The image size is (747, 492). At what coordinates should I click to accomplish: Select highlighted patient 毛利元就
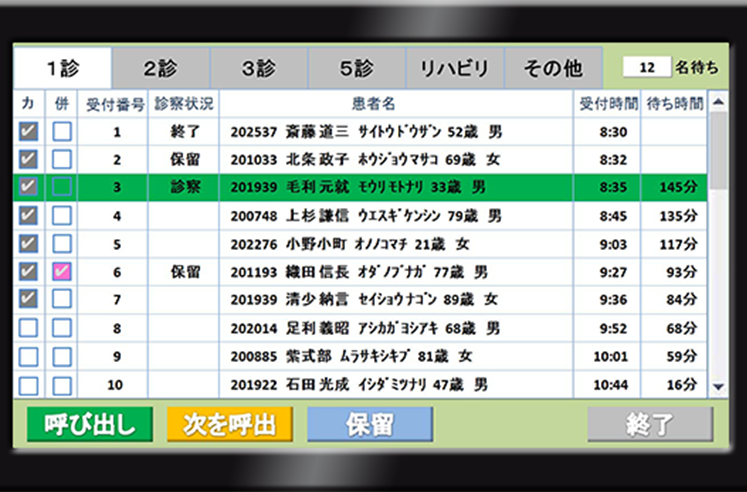360,187
